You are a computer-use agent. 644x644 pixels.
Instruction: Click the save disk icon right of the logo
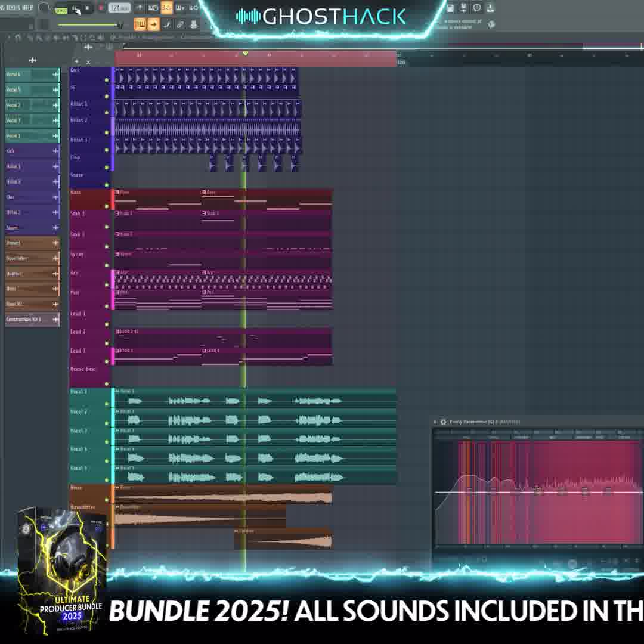[450, 8]
